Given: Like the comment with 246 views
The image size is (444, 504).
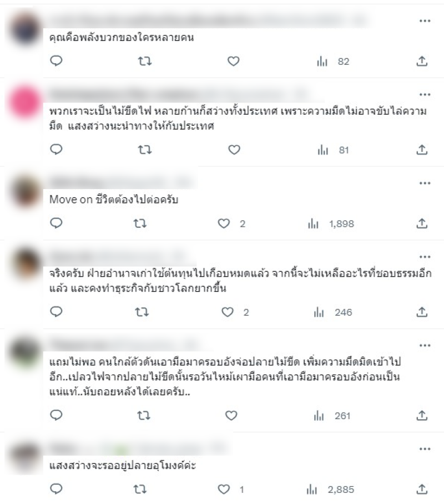Looking at the screenshot, I should pos(228,312).
